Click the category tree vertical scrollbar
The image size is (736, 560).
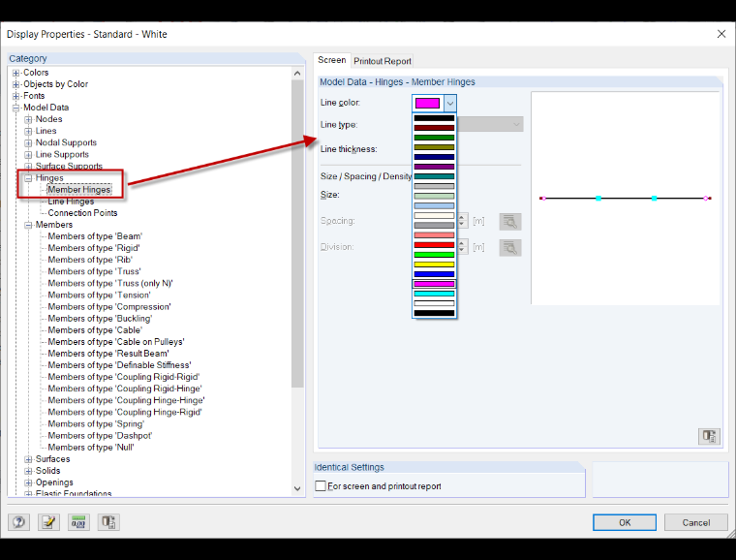297,233
